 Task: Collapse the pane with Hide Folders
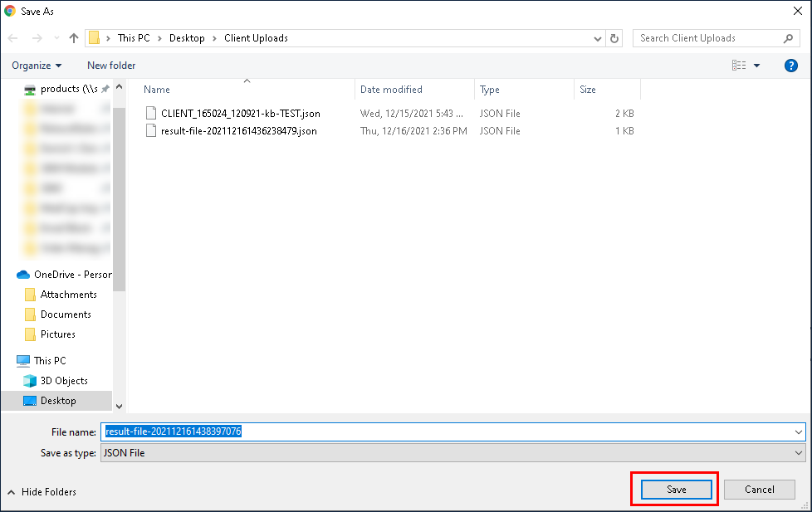42,492
